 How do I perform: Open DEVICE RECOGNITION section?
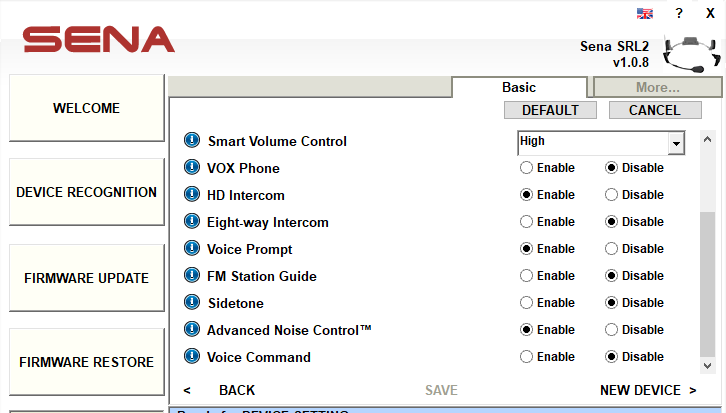tap(87, 192)
